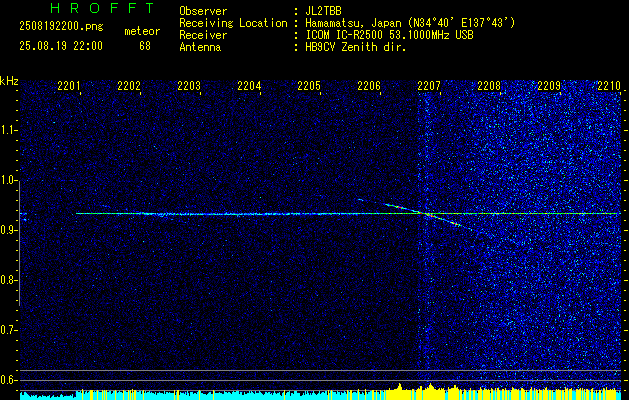
Task: Click the 2203 time axis marker
Action: point(189,86)
